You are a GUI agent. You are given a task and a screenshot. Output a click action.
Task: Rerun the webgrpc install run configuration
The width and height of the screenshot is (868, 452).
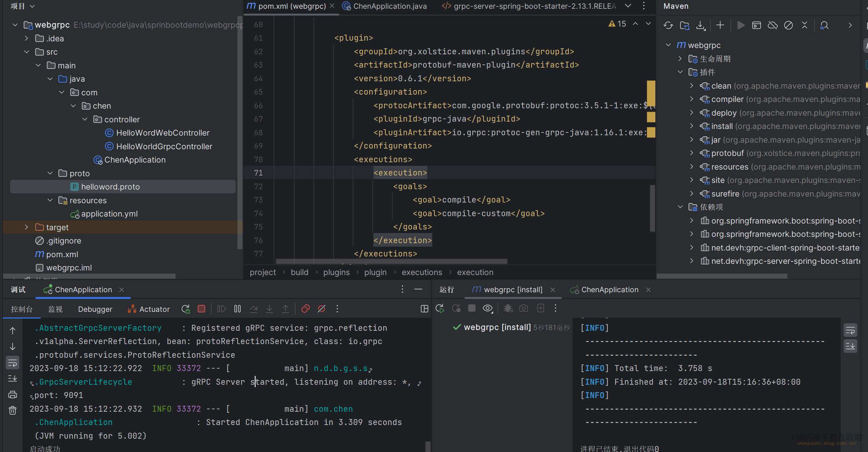440,308
